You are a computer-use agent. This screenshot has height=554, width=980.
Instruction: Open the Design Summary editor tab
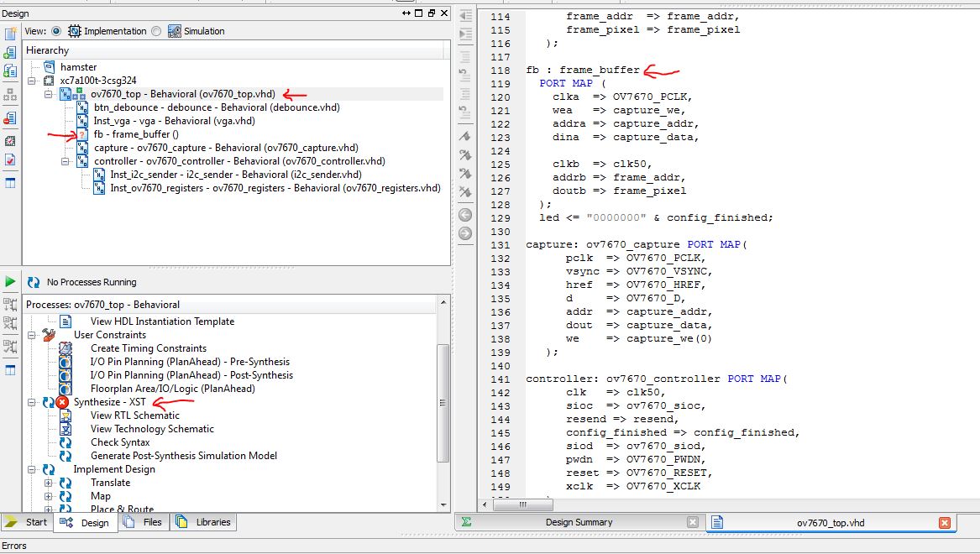click(579, 522)
